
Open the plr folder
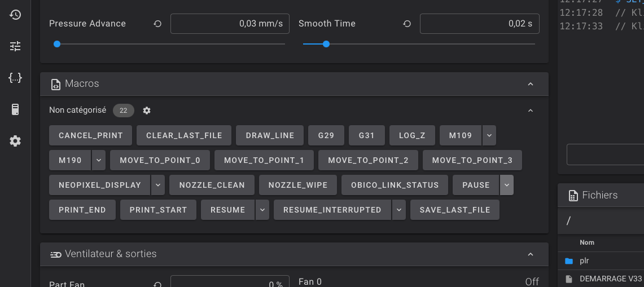pos(584,261)
